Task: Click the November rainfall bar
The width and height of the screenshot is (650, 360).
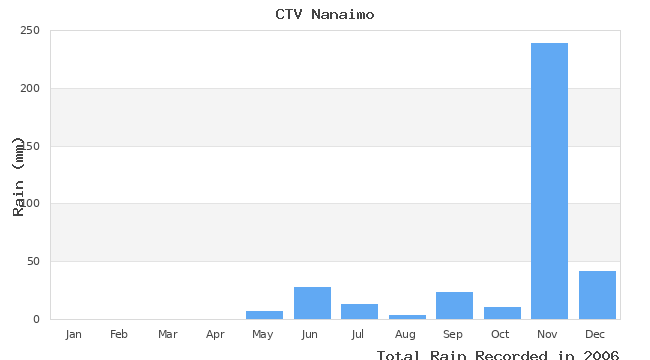Action: point(549,181)
